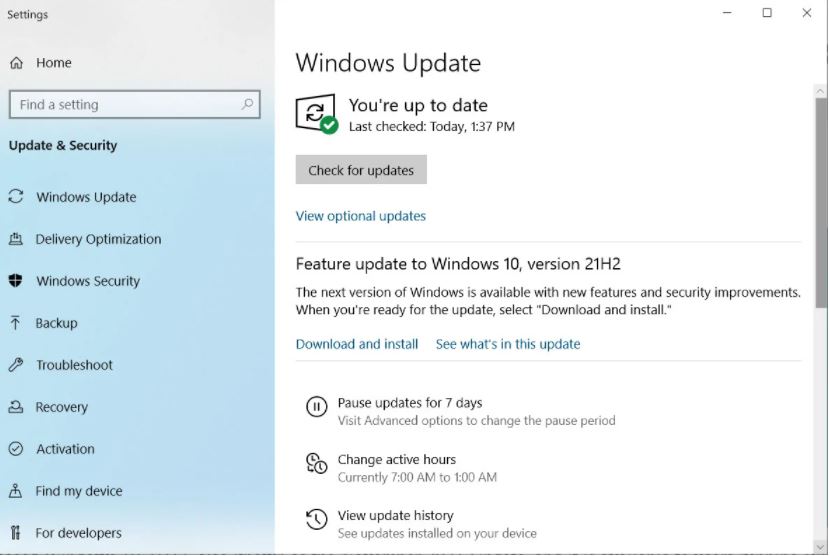The height and width of the screenshot is (556, 830).
Task: Open the Home settings page
Action: point(53,63)
